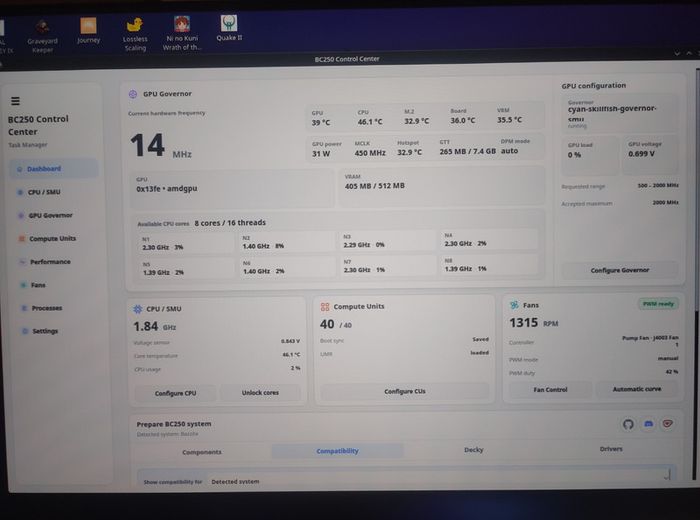This screenshot has height=520, width=700.
Task: Enable the Automatic curve button
Action: click(x=637, y=389)
